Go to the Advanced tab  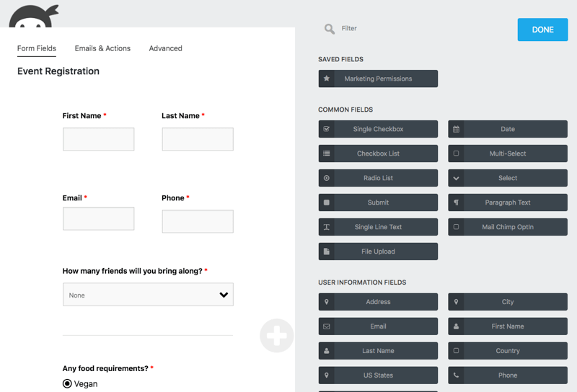[x=165, y=48]
